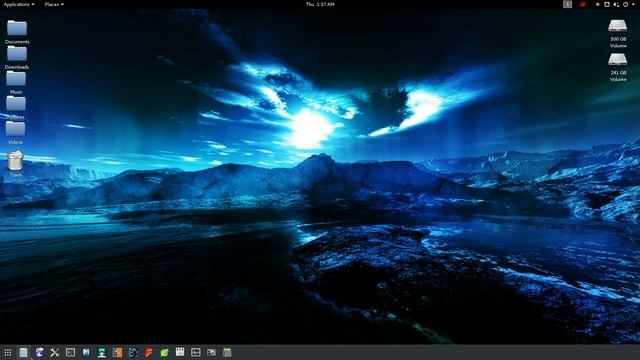Viewport: 640px width, 360px height.
Task: Open the Places menu in top bar
Action: 54,4
